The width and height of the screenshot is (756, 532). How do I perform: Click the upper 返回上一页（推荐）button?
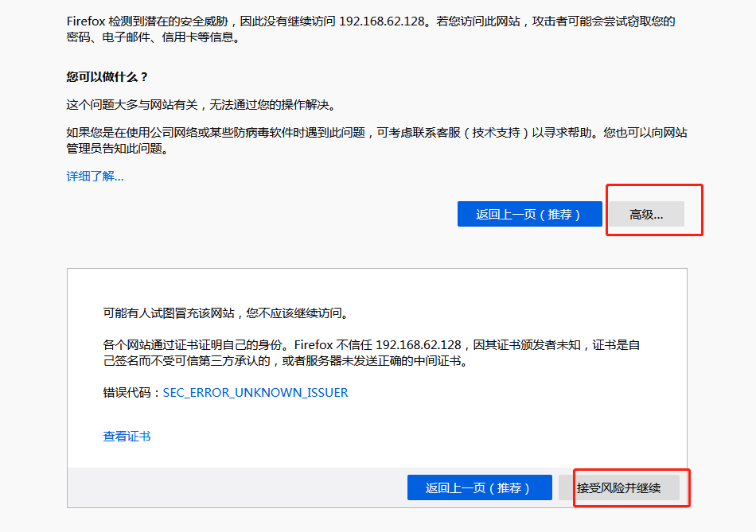click(529, 214)
